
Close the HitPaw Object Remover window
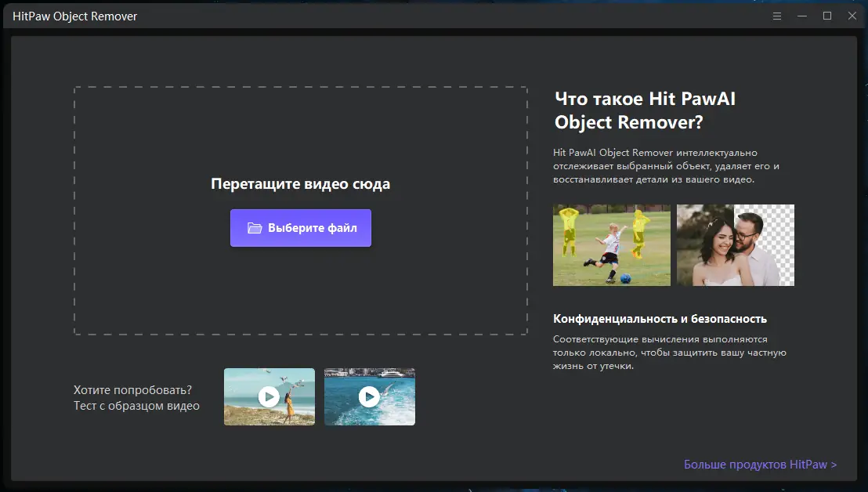pos(852,15)
